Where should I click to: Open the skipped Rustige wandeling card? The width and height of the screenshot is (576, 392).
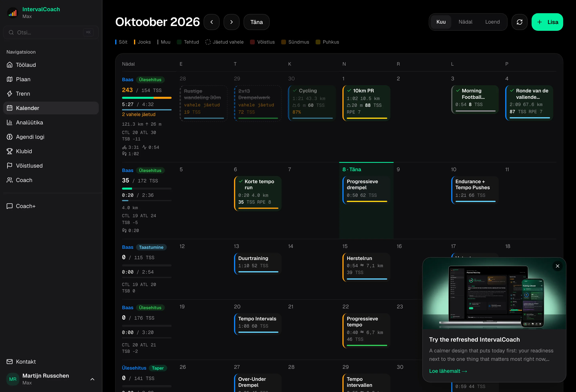tap(203, 103)
